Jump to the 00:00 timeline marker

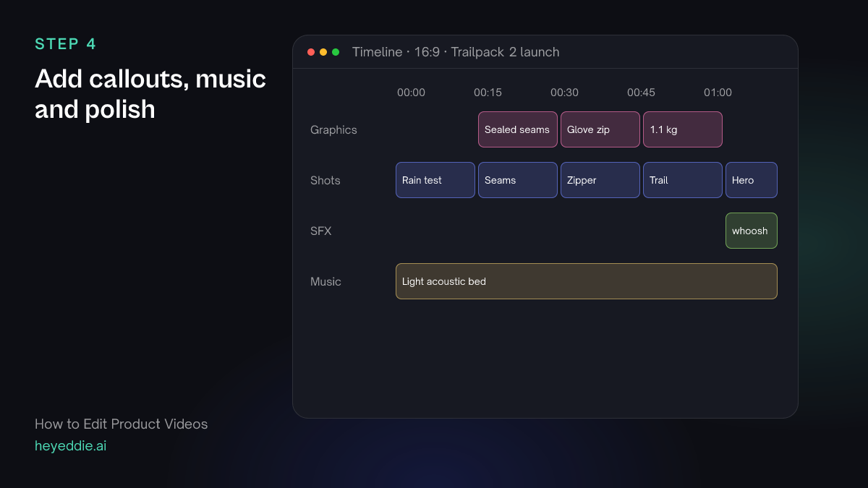click(411, 93)
